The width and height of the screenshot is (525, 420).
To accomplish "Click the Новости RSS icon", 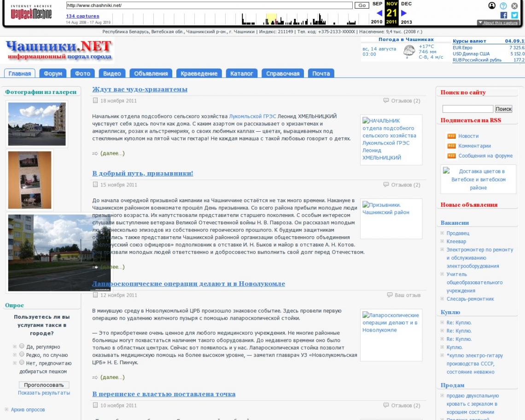I will click(x=451, y=136).
